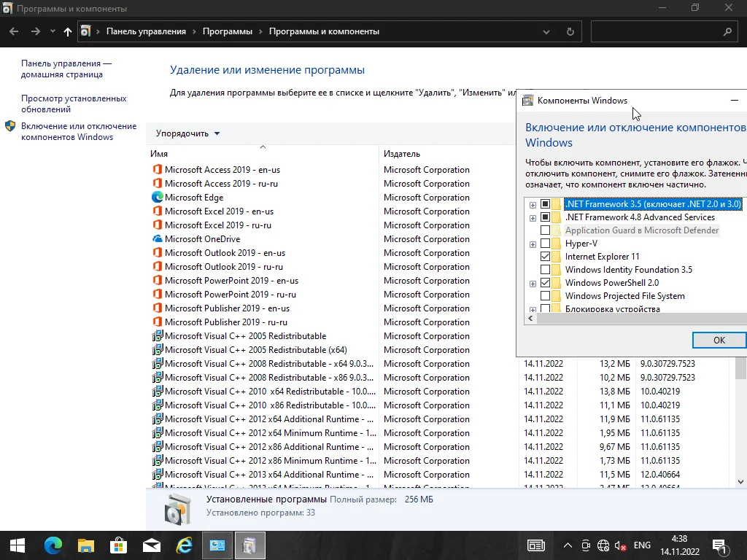The width and height of the screenshot is (747, 560).
Task: Expand the Windows PowerShell 2.0 tree node
Action: pyautogui.click(x=533, y=284)
